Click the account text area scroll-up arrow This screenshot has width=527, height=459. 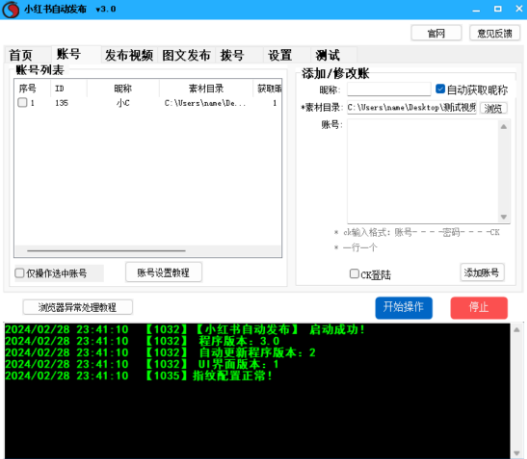click(x=503, y=127)
